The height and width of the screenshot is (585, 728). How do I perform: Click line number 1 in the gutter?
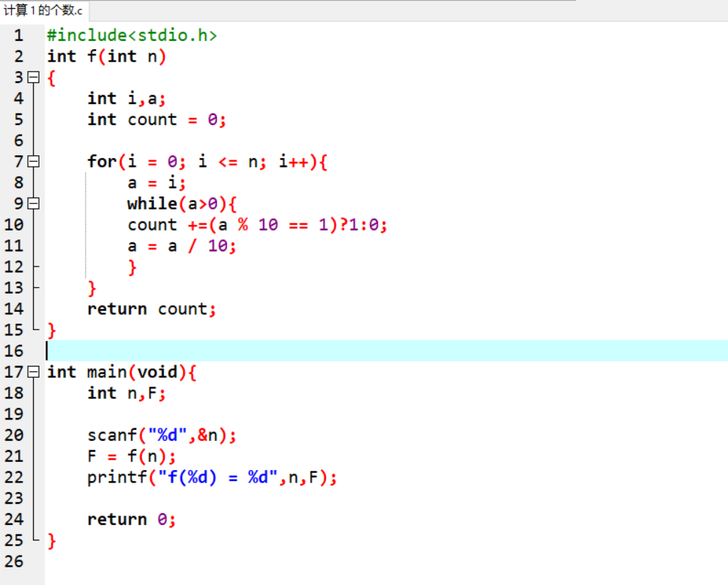(18, 35)
